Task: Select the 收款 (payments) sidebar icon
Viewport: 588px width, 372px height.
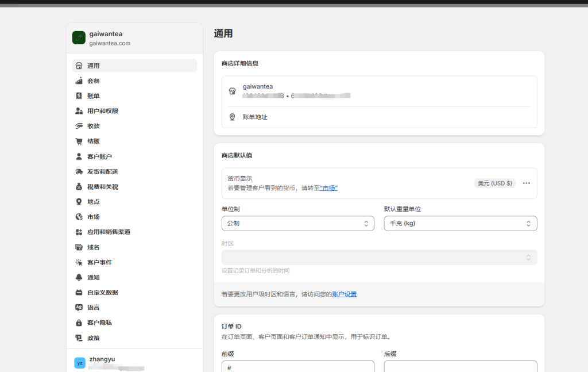Action: pyautogui.click(x=79, y=126)
